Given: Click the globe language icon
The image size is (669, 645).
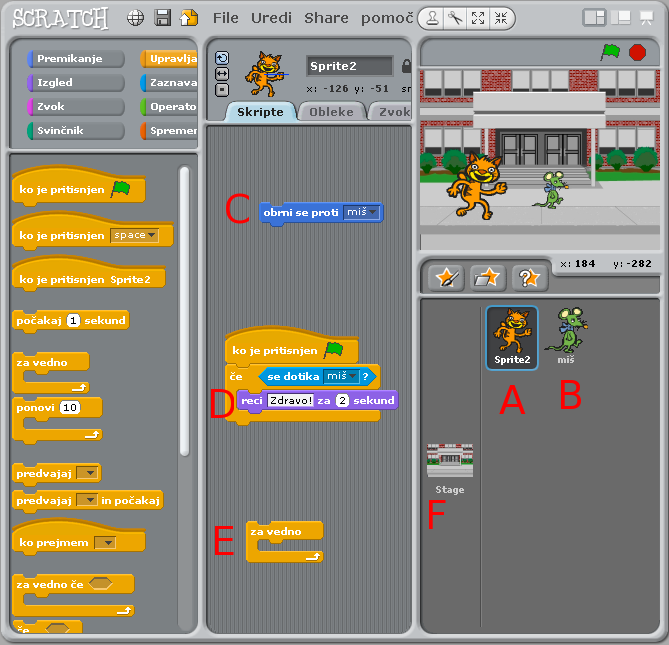Looking at the screenshot, I should pos(136,17).
